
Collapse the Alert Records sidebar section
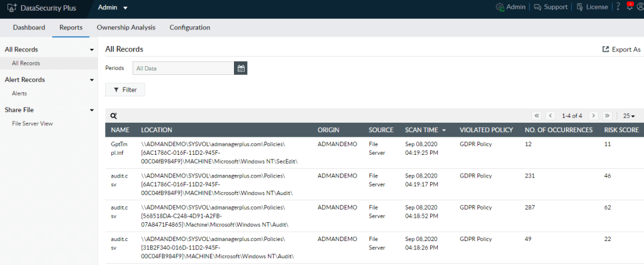92,80
